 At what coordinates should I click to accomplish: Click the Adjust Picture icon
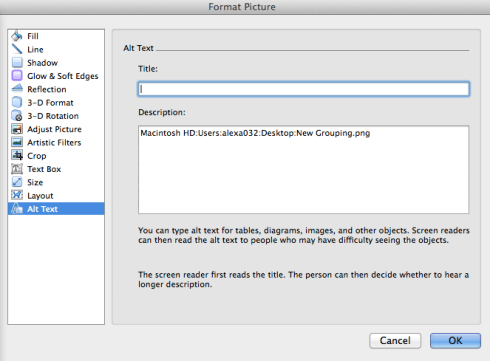pos(17,129)
